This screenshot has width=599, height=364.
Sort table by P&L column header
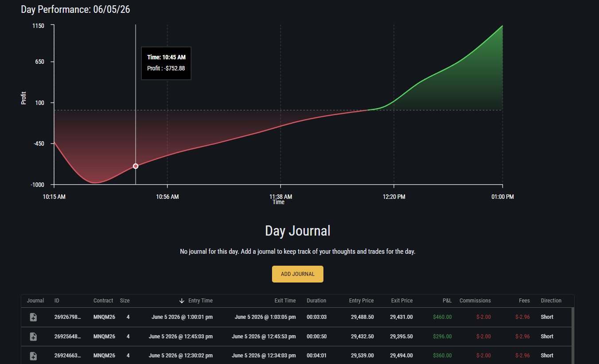[447, 301]
